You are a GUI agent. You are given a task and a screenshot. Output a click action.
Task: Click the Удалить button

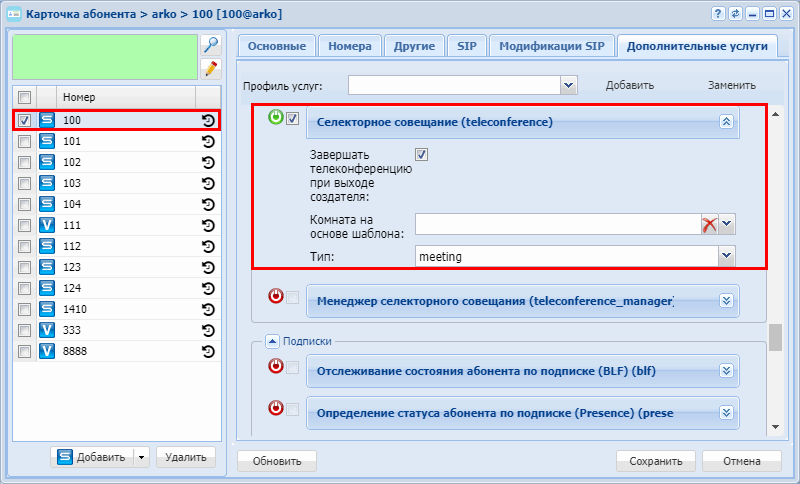(x=186, y=457)
